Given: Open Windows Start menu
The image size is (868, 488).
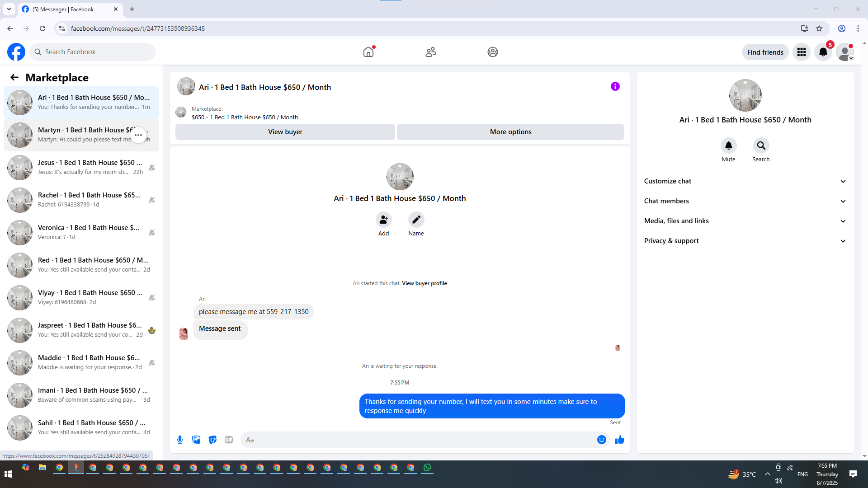Looking at the screenshot, I should click(8, 474).
